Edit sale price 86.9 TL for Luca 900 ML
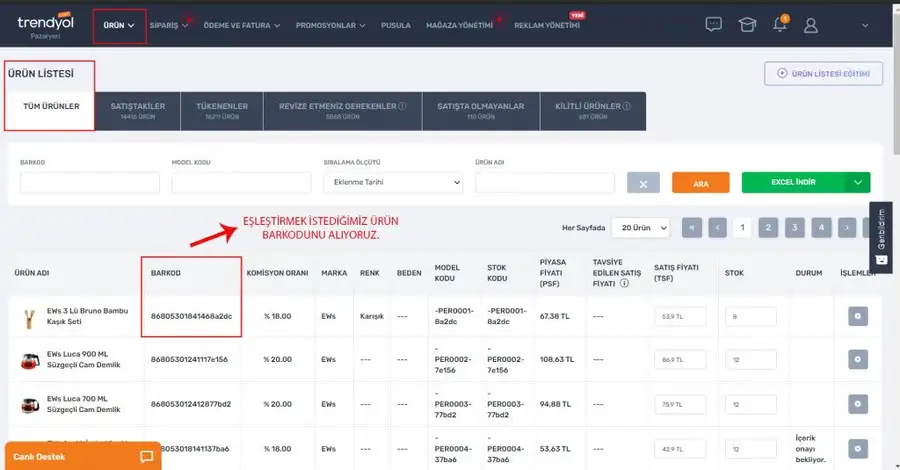900x470 pixels. tap(680, 360)
